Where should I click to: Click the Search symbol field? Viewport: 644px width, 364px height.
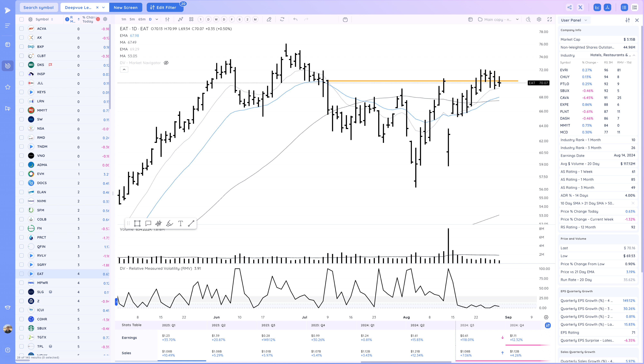click(x=38, y=8)
